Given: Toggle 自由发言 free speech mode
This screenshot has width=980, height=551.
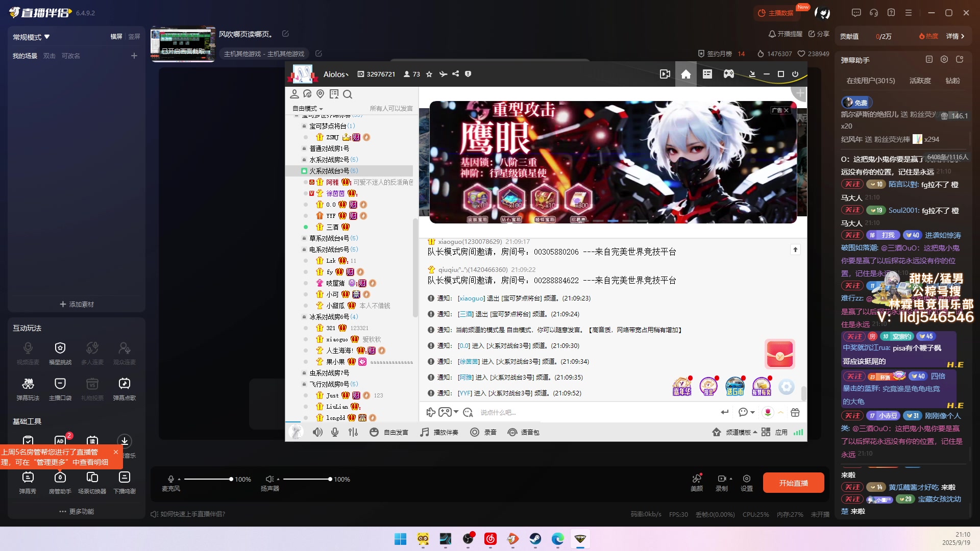Looking at the screenshot, I should click(388, 432).
